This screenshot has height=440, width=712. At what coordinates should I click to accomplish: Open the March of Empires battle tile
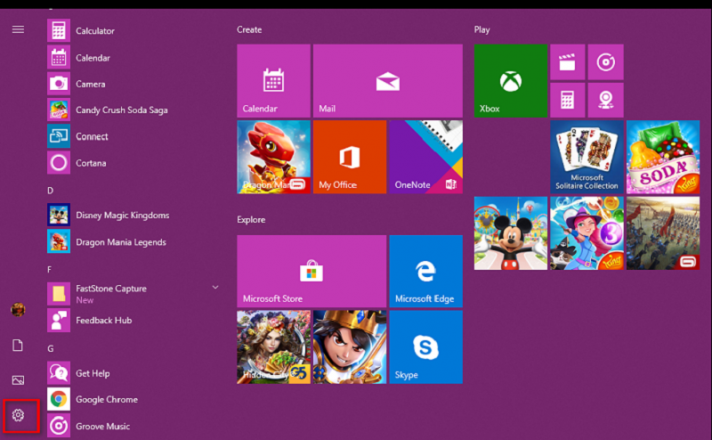663,233
